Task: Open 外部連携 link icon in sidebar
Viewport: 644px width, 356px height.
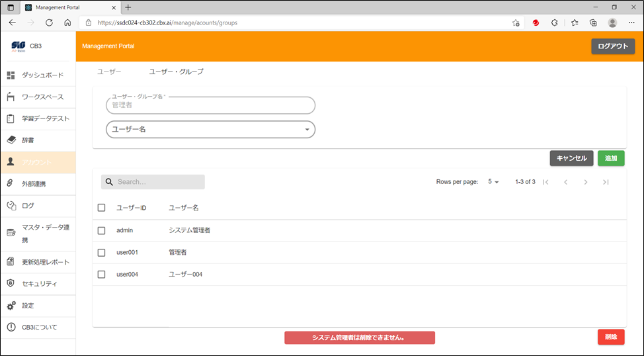Action: pyautogui.click(x=11, y=184)
